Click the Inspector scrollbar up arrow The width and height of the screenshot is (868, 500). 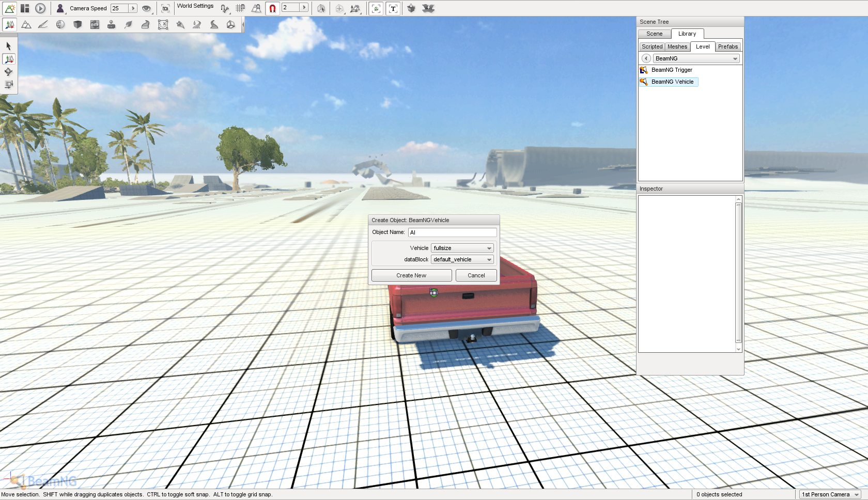[739, 199]
